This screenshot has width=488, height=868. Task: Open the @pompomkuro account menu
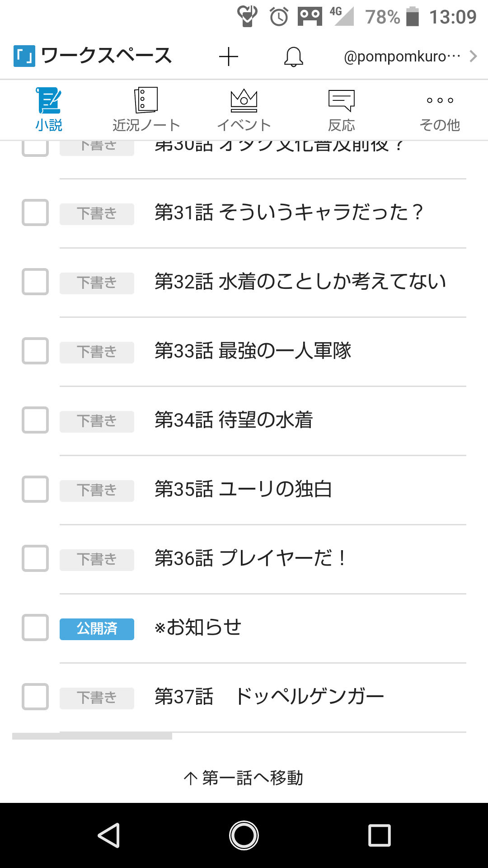tap(402, 57)
